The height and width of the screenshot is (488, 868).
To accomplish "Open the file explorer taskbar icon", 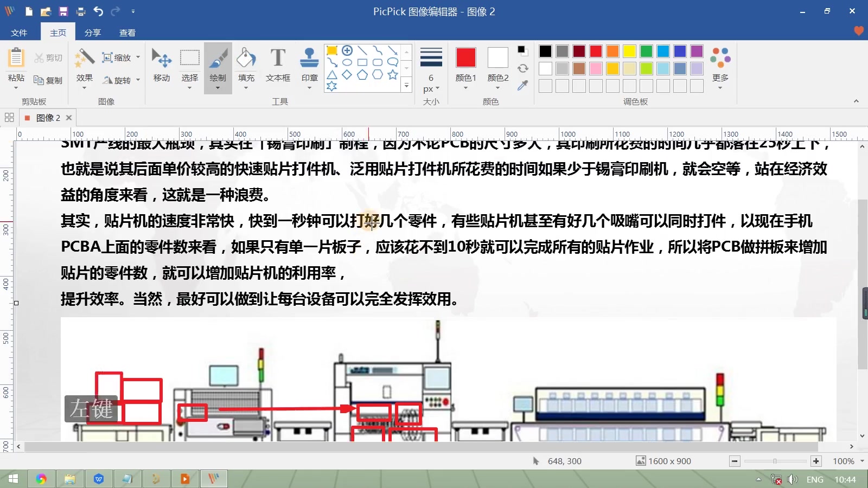I will (x=70, y=479).
